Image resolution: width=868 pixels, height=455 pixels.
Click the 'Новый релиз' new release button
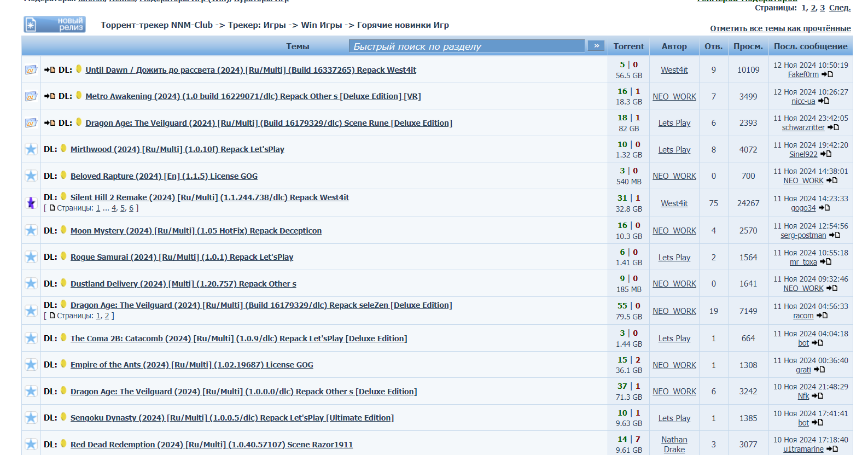click(55, 25)
